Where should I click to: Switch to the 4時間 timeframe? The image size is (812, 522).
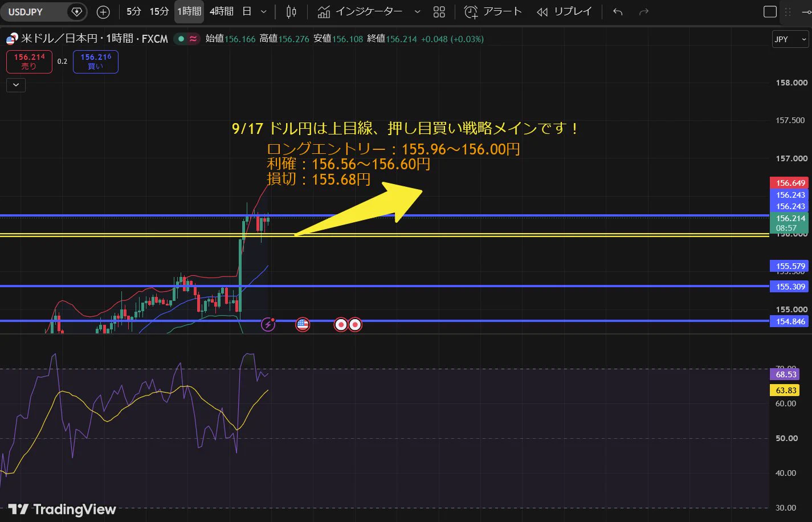(x=222, y=11)
